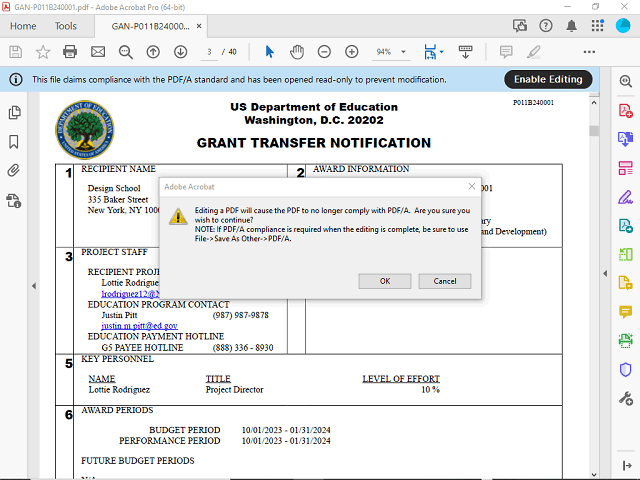
Task: Collapse the right tools pane arrow
Action: 605,273
